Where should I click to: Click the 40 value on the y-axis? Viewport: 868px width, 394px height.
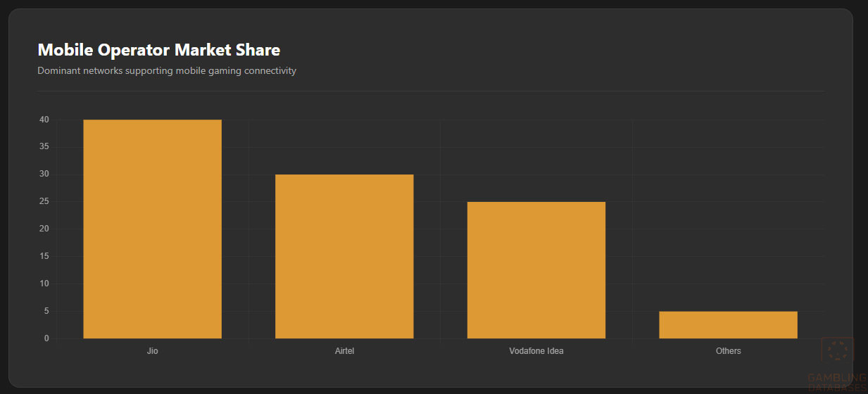pyautogui.click(x=44, y=120)
